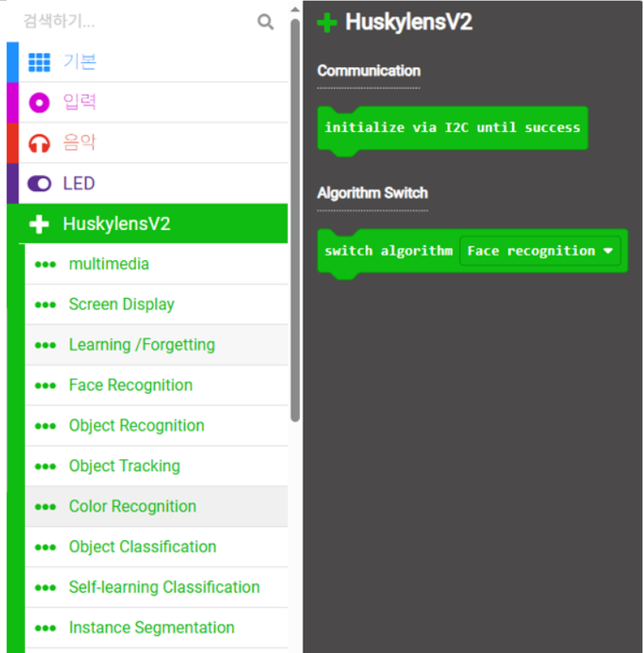Open the Face recognition algorithm dropdown
This screenshot has height=653, width=644.
coord(541,251)
